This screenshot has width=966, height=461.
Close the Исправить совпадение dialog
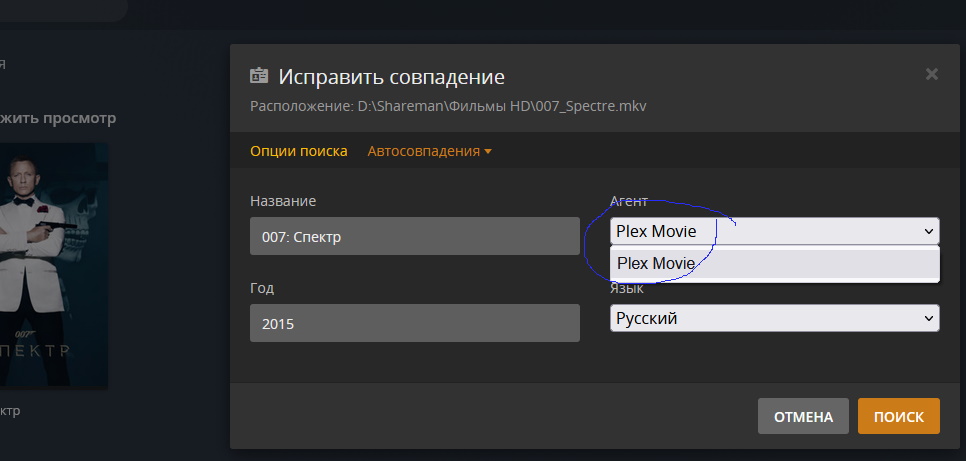931,74
